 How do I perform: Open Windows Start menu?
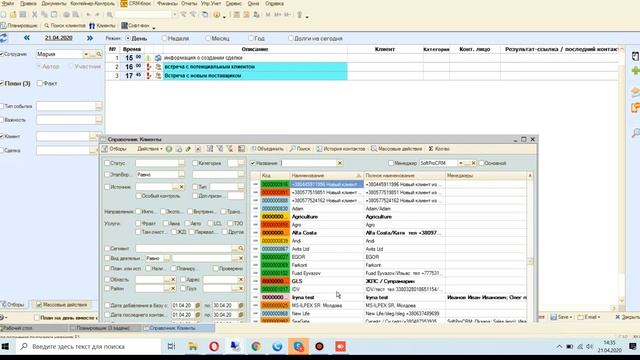point(5,347)
